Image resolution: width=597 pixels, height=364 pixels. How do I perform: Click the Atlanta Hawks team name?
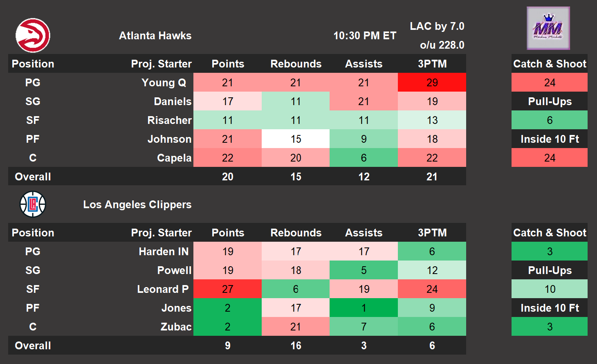pos(155,36)
